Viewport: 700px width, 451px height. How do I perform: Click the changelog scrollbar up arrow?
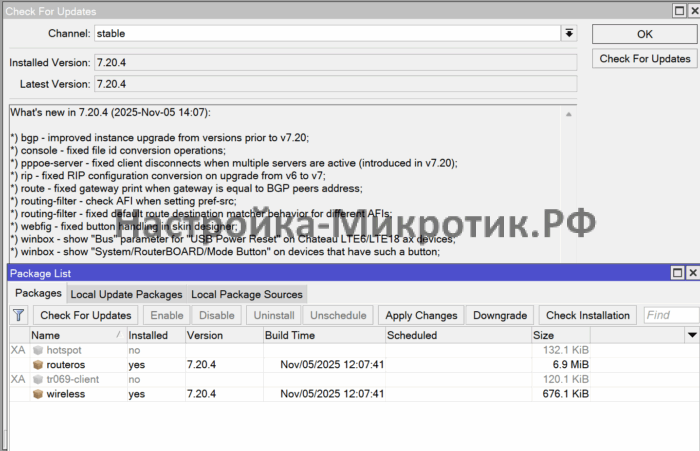click(x=569, y=113)
